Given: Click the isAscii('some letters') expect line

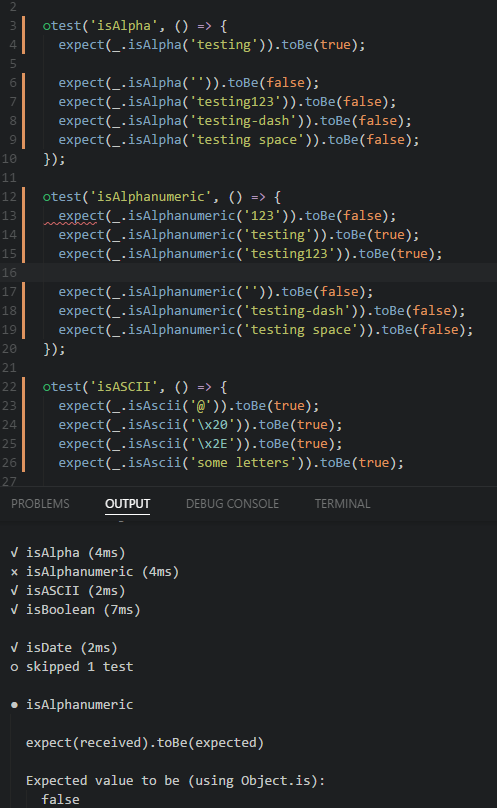Looking at the screenshot, I should click(x=231, y=463).
